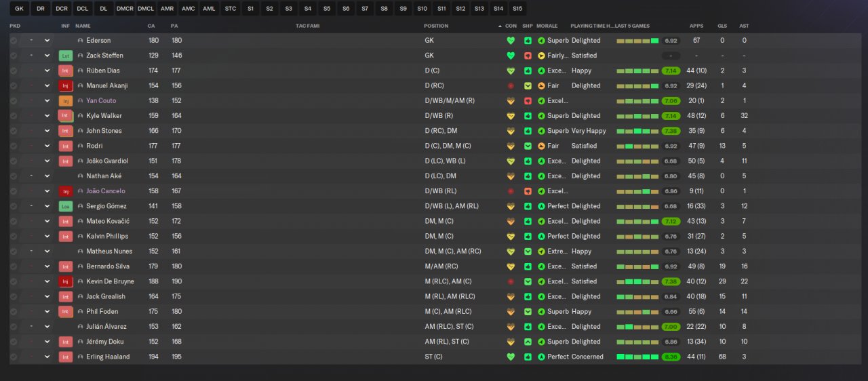This screenshot has width=868, height=381.
Task: Select the STC position tab
Action: [x=231, y=9]
